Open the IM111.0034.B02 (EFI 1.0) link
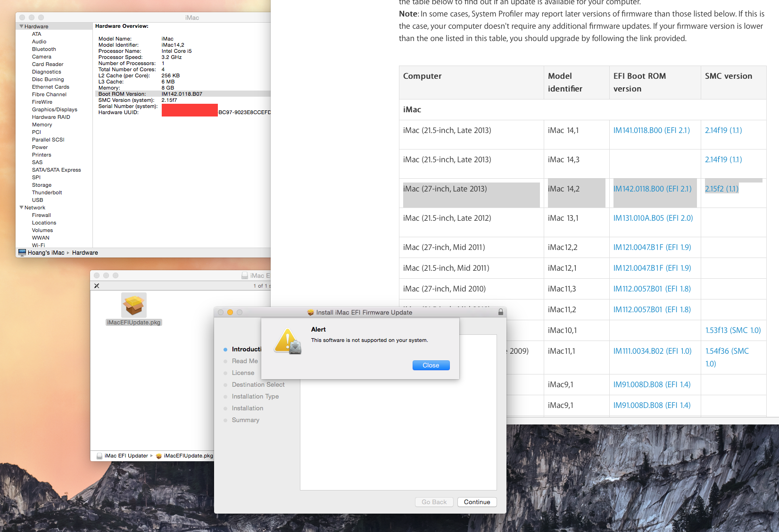The width and height of the screenshot is (779, 532). click(653, 351)
